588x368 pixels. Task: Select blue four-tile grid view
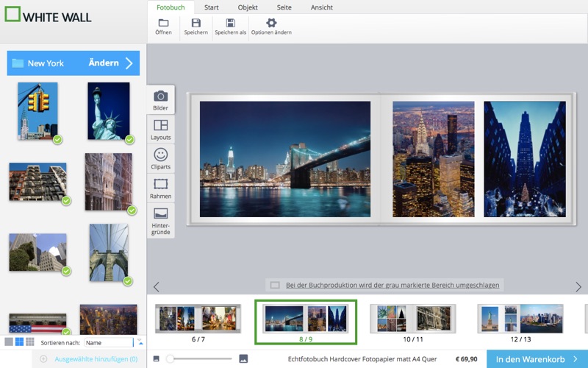tap(19, 342)
